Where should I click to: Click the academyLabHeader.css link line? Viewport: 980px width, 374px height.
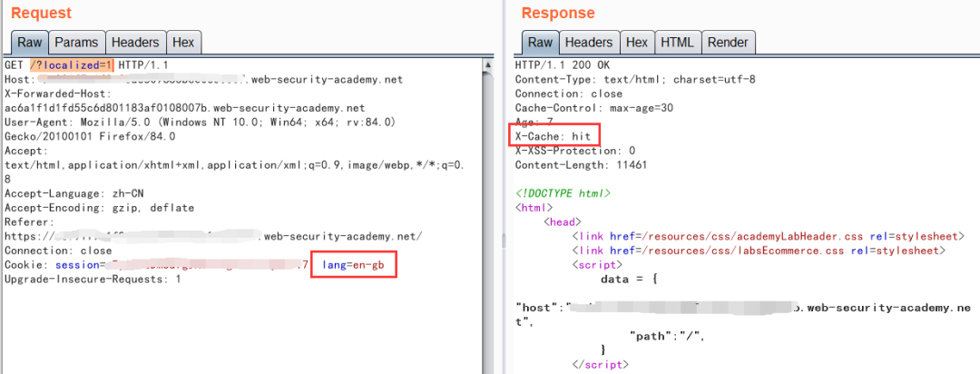click(x=769, y=236)
